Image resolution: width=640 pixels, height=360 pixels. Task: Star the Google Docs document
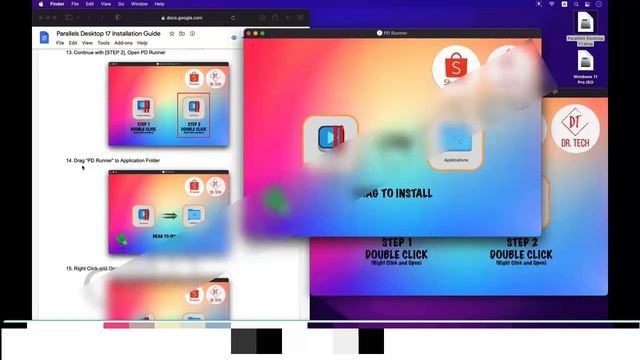[x=172, y=33]
